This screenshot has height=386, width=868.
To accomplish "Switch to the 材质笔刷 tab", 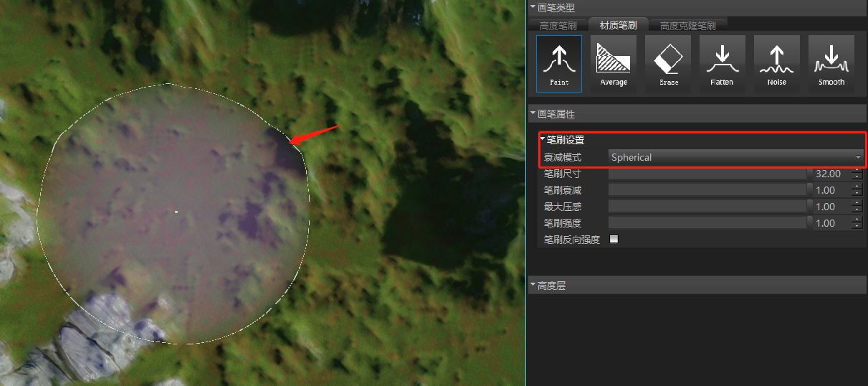I will click(618, 25).
